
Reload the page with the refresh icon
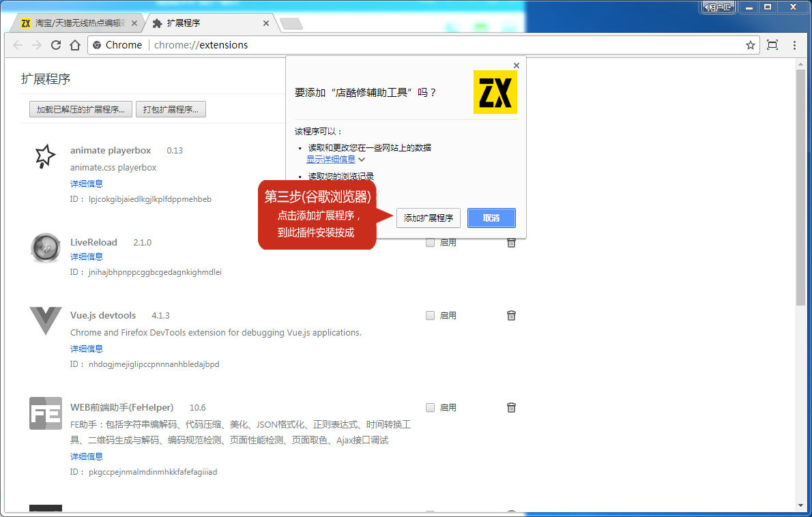coord(56,45)
